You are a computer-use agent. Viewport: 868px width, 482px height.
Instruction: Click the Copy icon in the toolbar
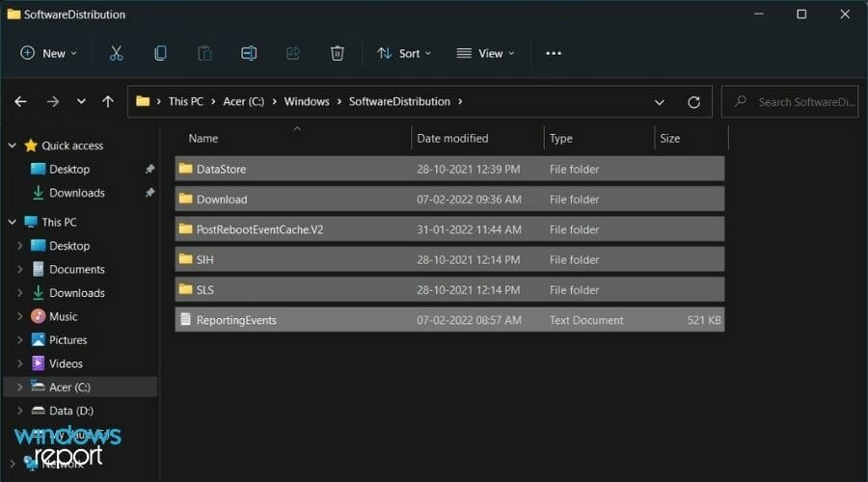point(160,53)
